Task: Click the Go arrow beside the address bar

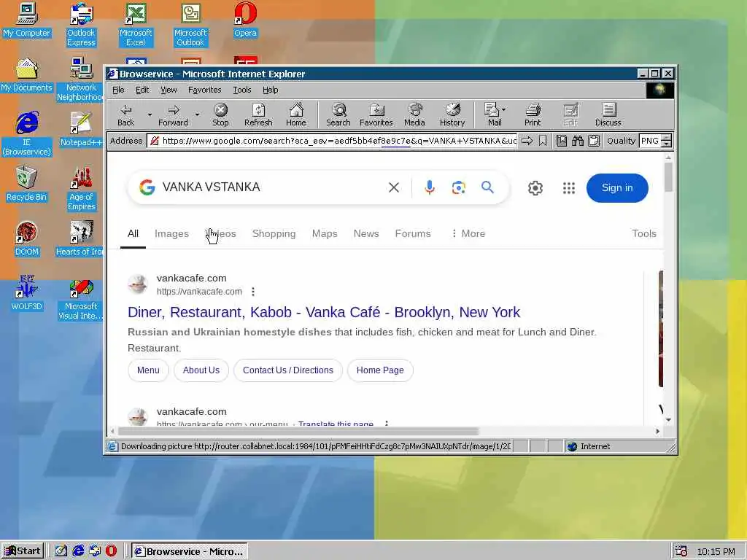Action: tap(527, 141)
